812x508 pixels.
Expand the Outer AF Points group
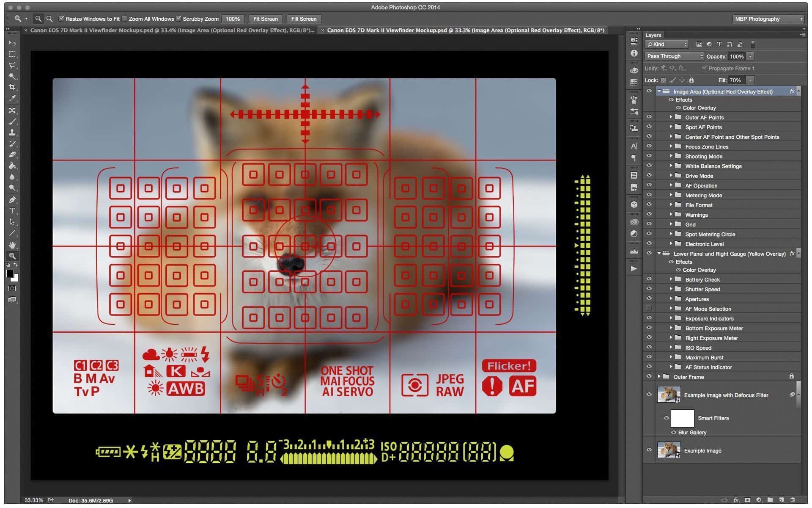point(671,117)
